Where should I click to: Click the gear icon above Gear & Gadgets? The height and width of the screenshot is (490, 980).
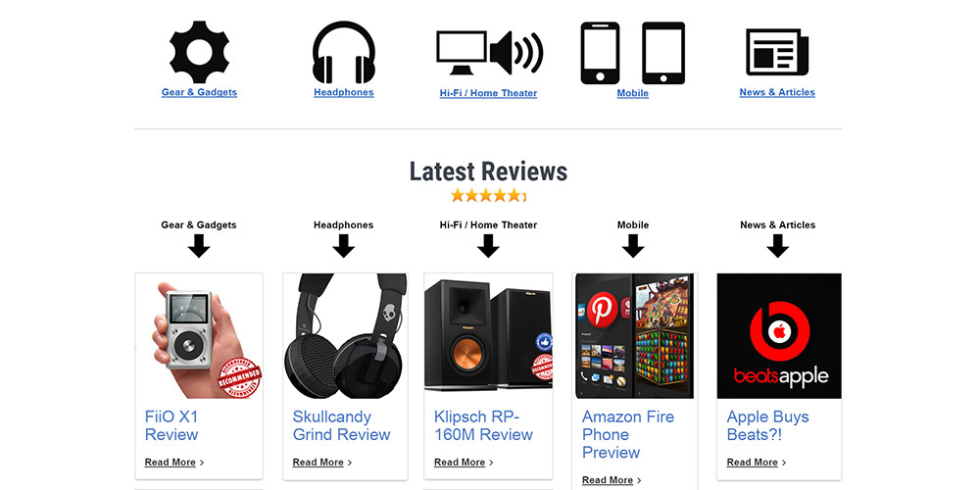(x=199, y=52)
